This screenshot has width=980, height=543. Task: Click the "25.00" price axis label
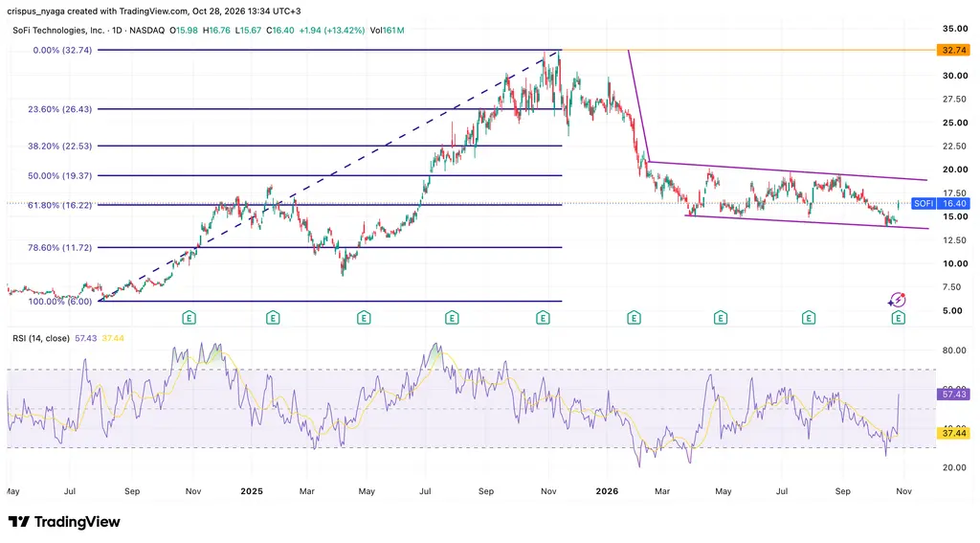point(955,123)
